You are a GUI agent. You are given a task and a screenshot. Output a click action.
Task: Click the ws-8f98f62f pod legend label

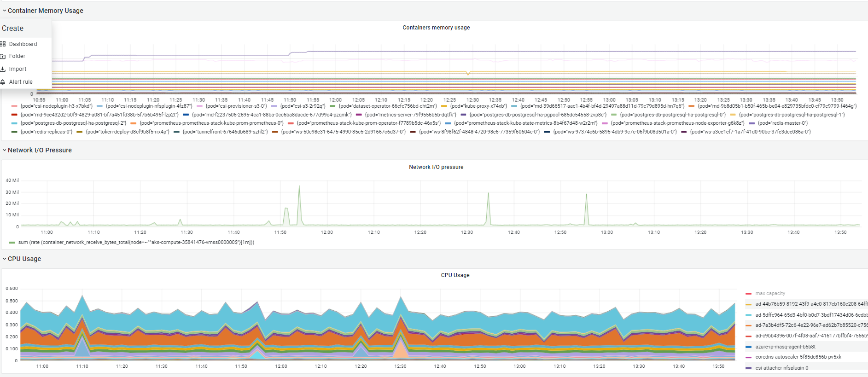coord(479,132)
